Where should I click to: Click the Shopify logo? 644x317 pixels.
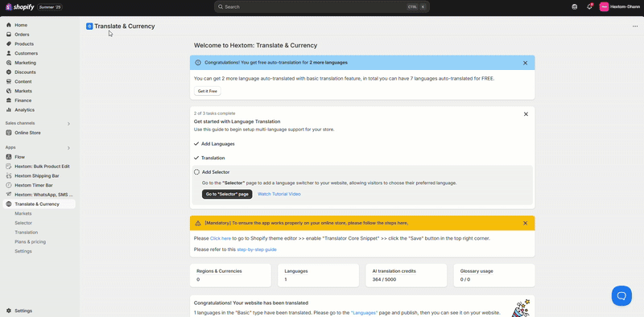19,7
